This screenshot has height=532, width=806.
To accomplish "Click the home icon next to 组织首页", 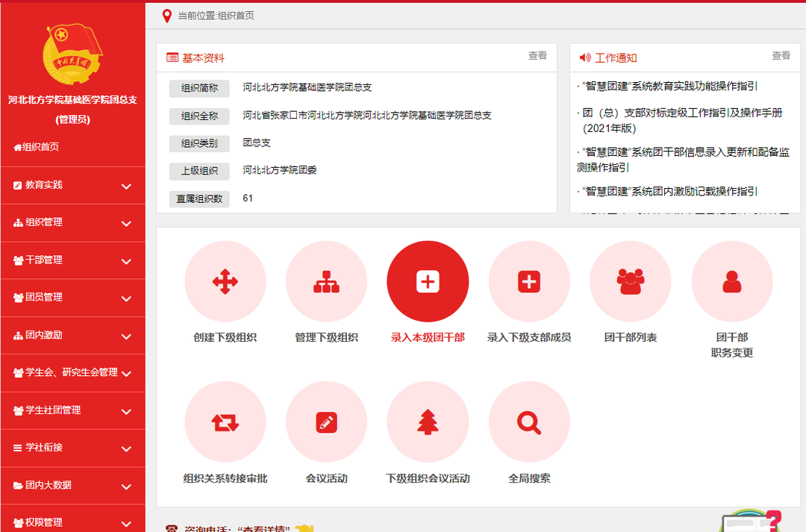I will (17, 148).
